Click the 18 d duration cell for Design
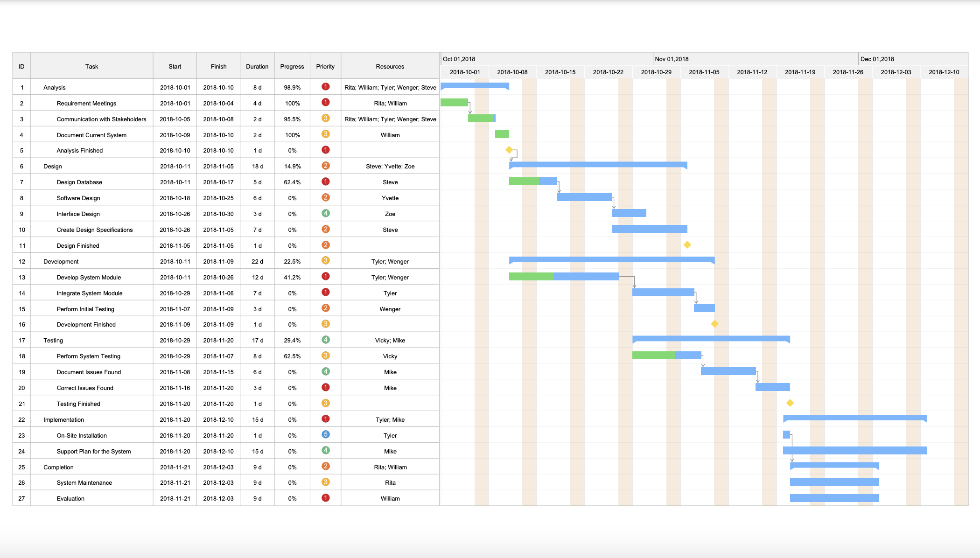Screen dimensions: 980x558 257,166
